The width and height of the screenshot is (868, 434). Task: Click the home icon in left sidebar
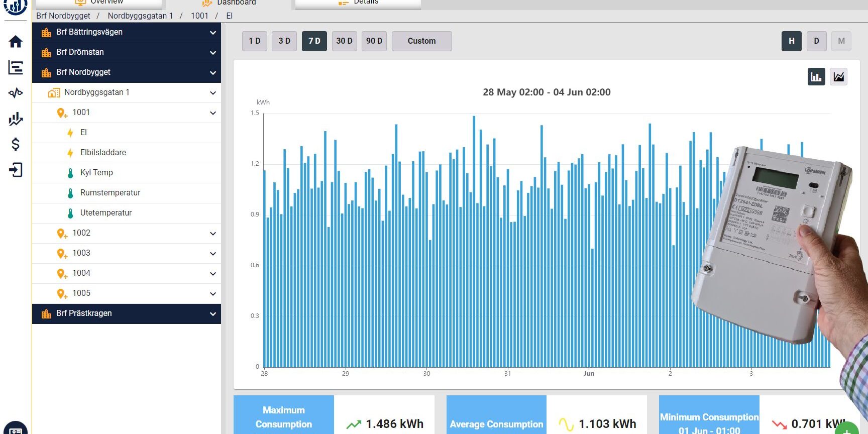(16, 42)
